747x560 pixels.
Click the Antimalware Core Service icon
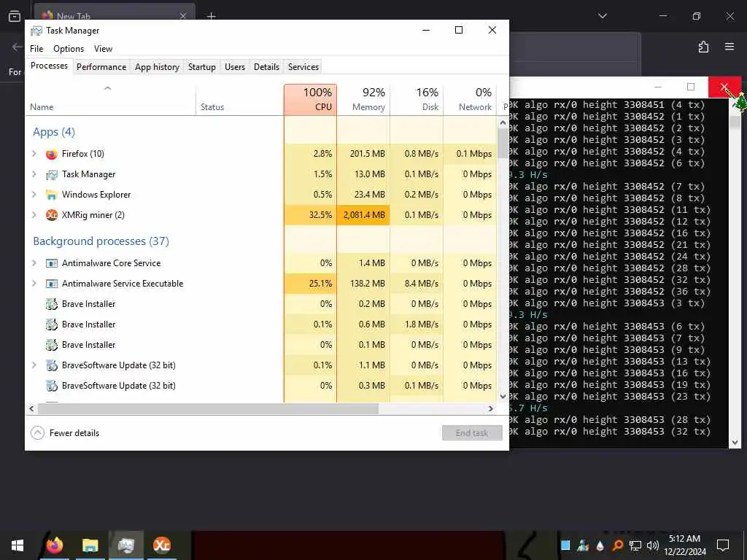coord(52,263)
